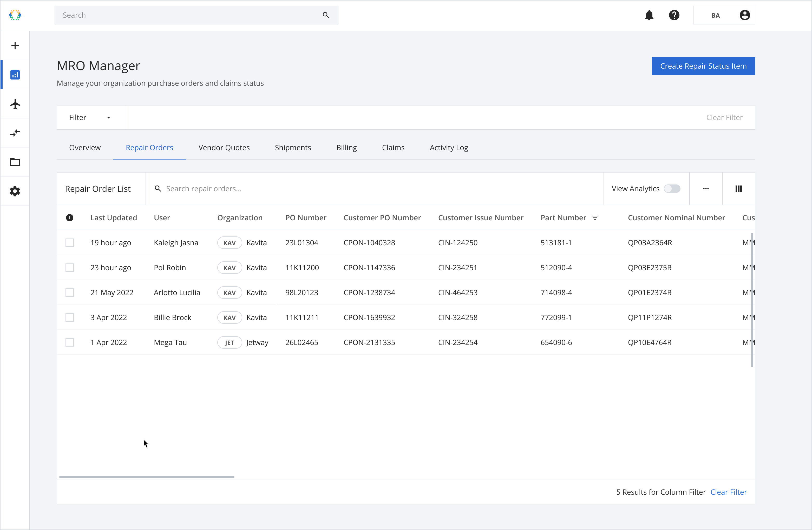
Task: Select the Repair Orders tab
Action: tap(149, 147)
